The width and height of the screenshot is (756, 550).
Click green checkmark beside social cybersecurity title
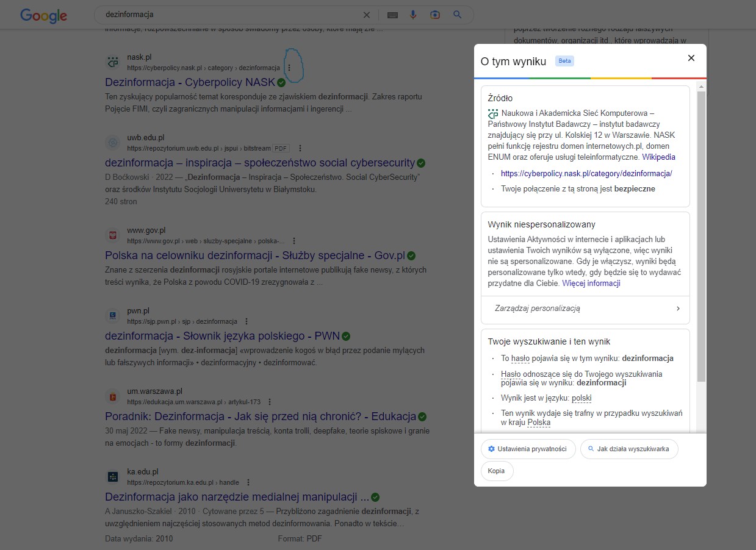(x=421, y=163)
